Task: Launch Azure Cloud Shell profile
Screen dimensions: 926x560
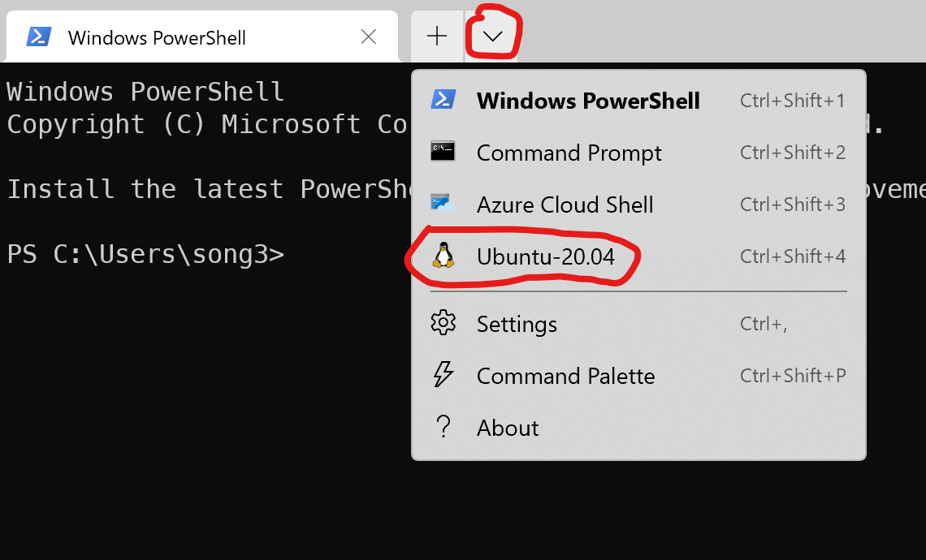Action: tap(565, 205)
